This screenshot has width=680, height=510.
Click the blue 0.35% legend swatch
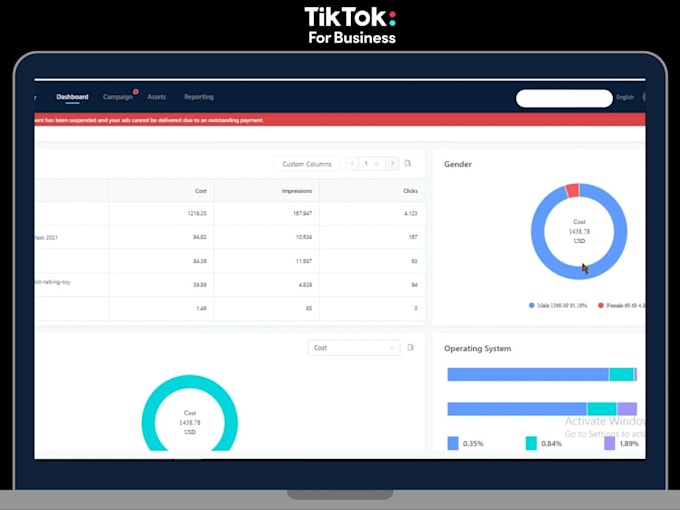[453, 443]
